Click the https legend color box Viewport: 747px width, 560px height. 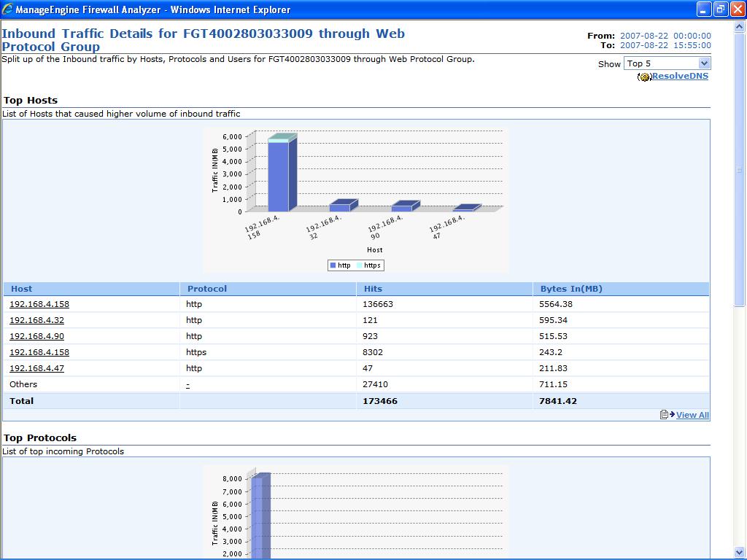pyautogui.click(x=359, y=265)
